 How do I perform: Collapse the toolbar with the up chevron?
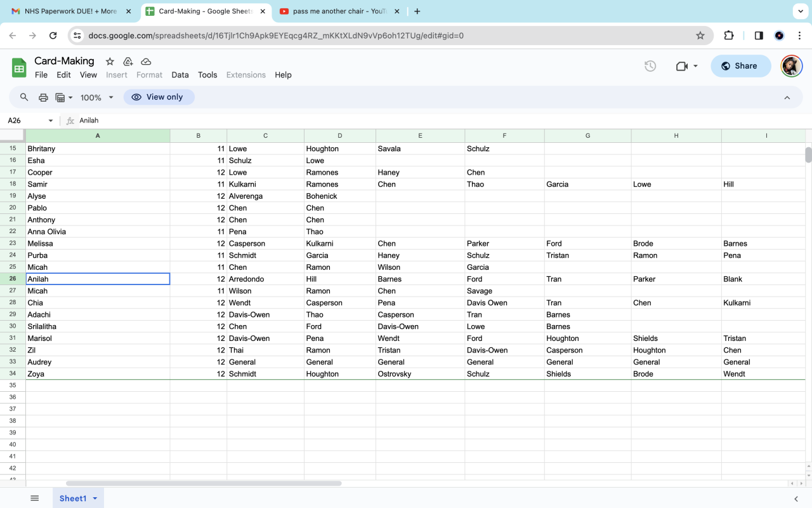(x=787, y=97)
